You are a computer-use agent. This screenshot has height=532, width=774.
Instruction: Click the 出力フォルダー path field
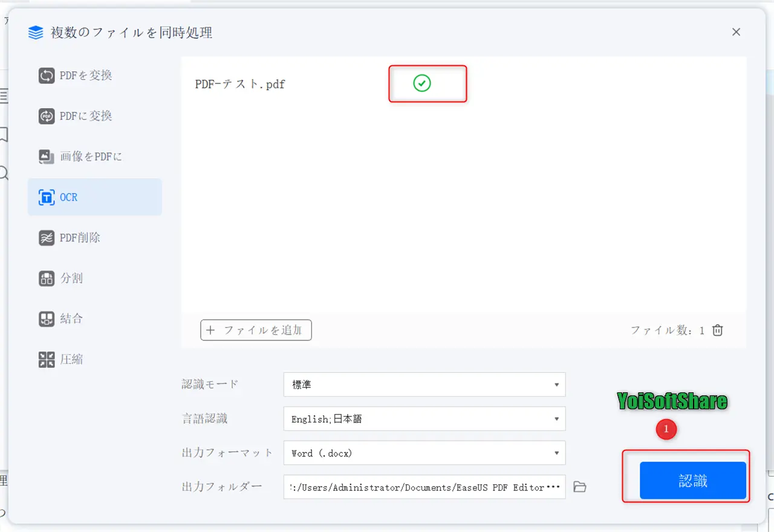tap(424, 487)
